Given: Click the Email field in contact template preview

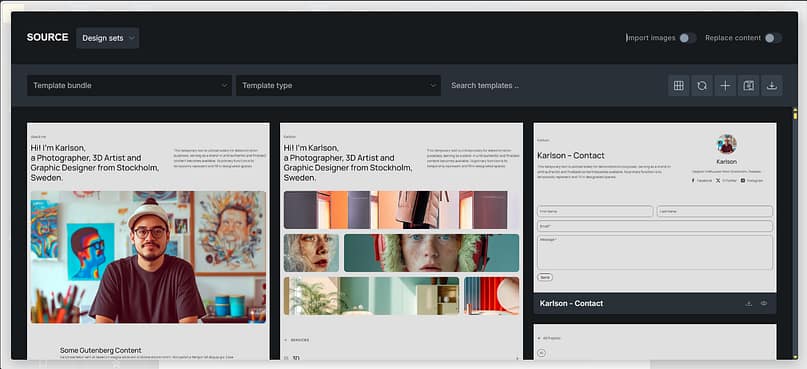Looking at the screenshot, I should click(655, 226).
